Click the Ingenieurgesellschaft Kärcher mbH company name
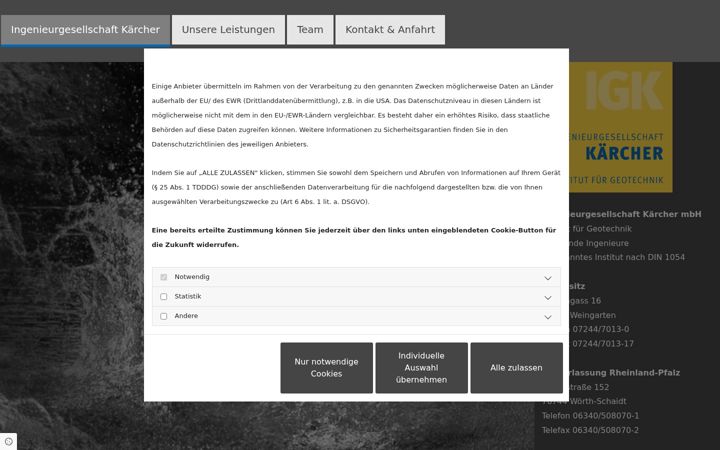 (635, 214)
